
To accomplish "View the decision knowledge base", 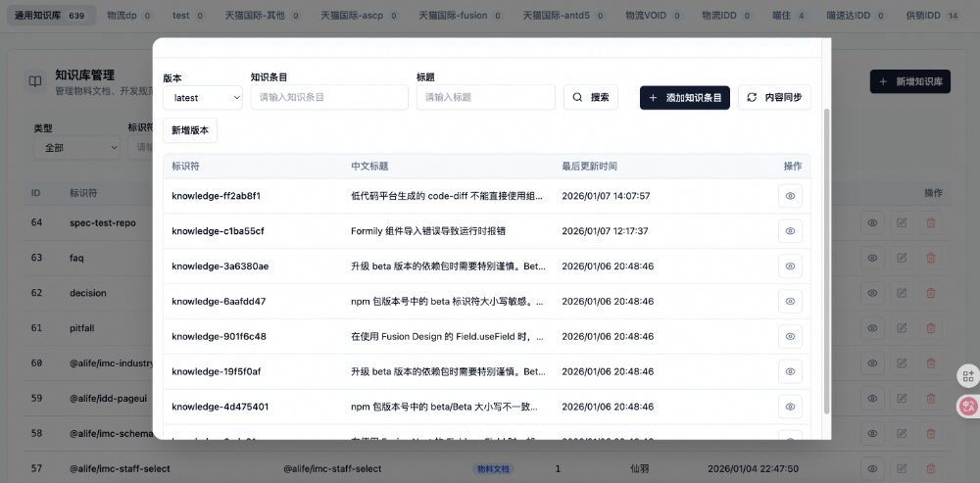I will pyautogui.click(x=872, y=292).
